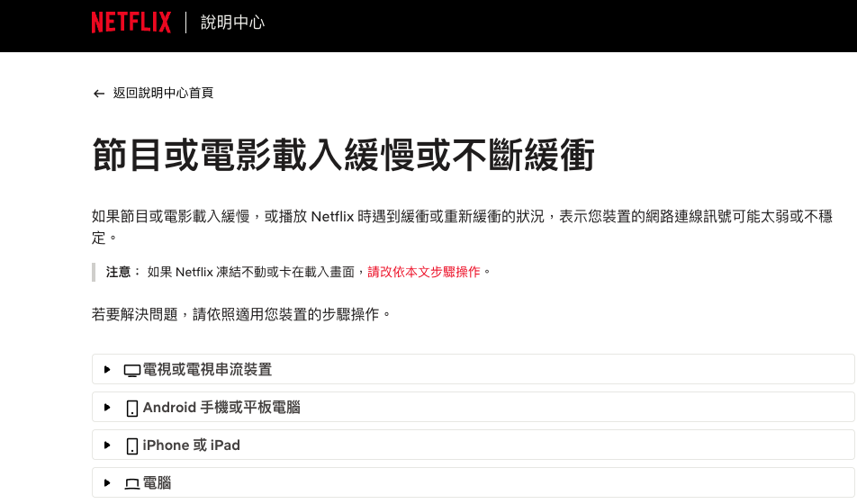Expand the 電視或電視串流裝置 section arrow
Viewport: 857px width, 504px height.
click(x=107, y=370)
